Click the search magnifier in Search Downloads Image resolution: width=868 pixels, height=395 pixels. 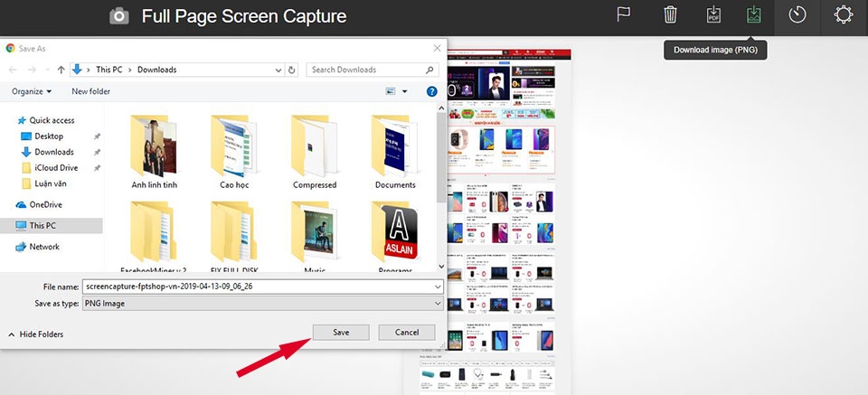tap(429, 70)
